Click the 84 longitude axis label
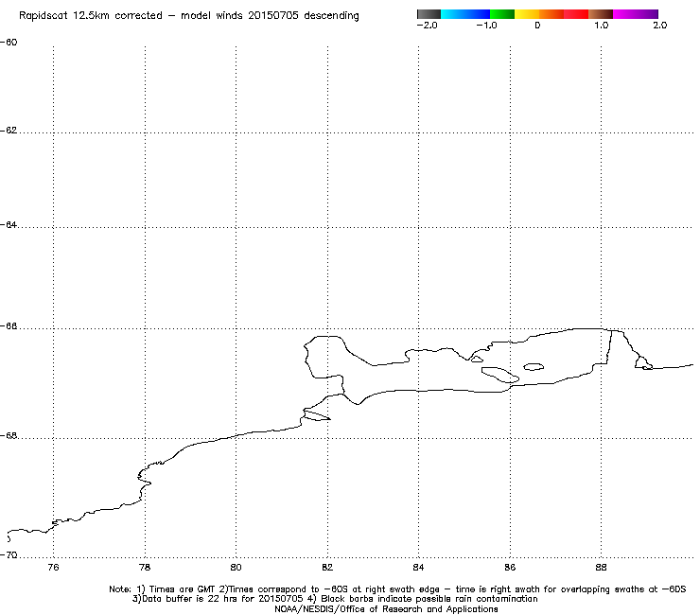Viewport: 700px width, 615px height. click(418, 567)
